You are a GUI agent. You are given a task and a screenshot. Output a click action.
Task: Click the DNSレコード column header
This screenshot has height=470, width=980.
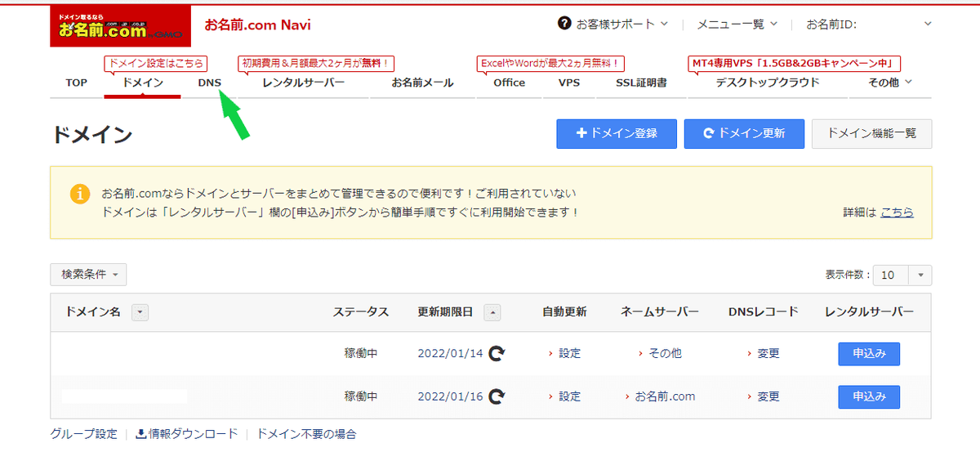tap(764, 312)
